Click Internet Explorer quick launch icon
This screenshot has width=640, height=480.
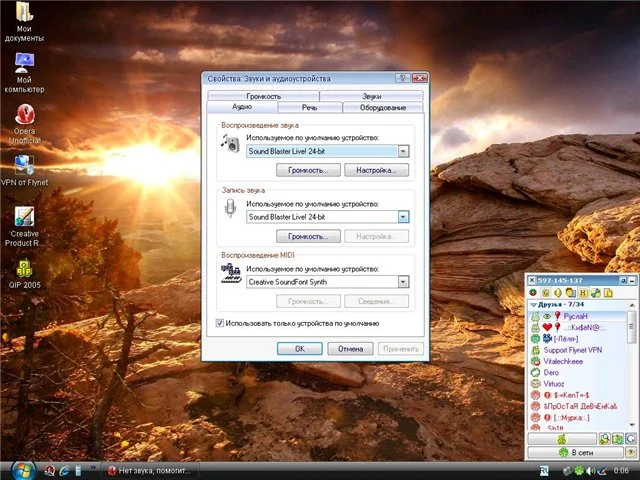coord(64,470)
